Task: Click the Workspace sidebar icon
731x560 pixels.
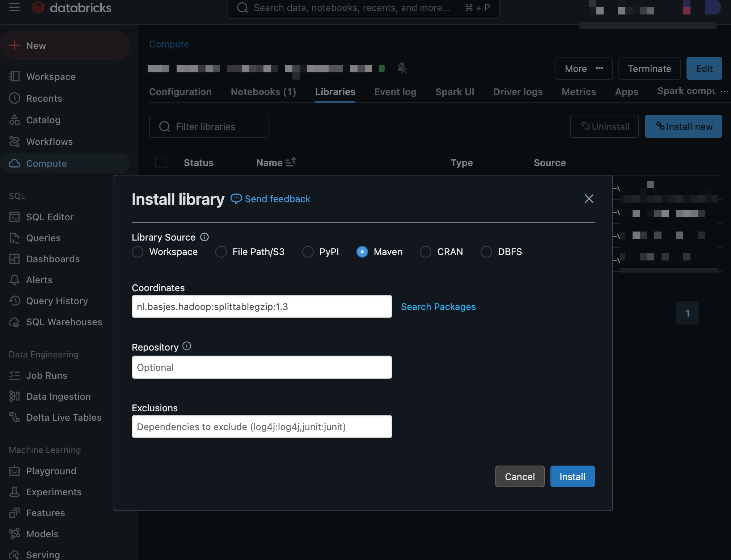Action: pyautogui.click(x=14, y=76)
